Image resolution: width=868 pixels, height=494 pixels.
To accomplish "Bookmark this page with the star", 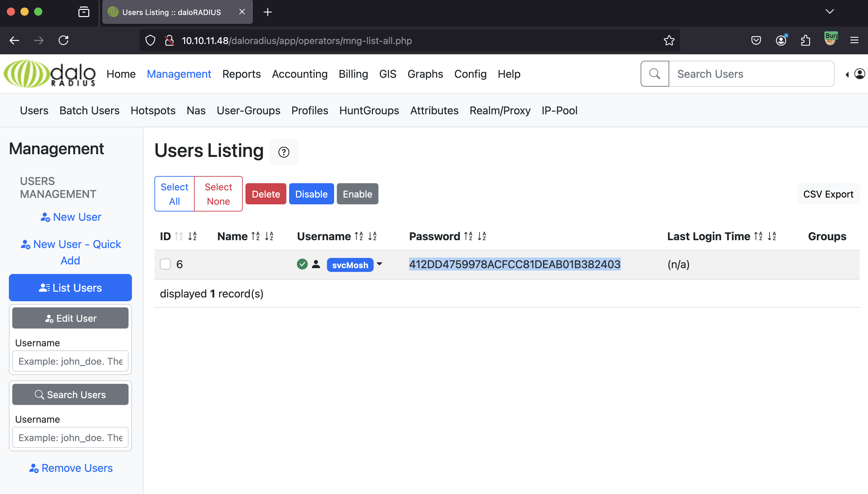I will point(669,41).
